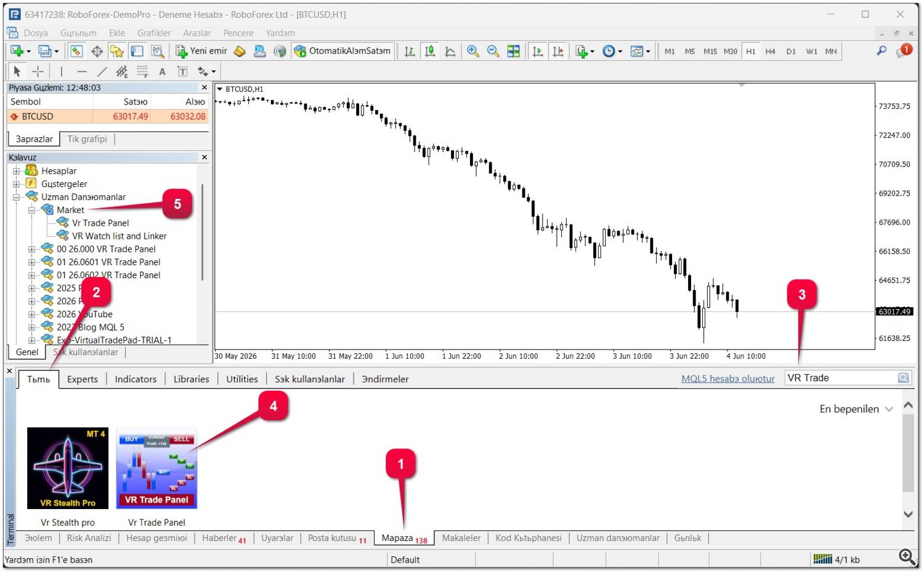924x573 pixels.
Task: Expand '00 26.000 VR Trade Panel' node
Action: [x=31, y=249]
